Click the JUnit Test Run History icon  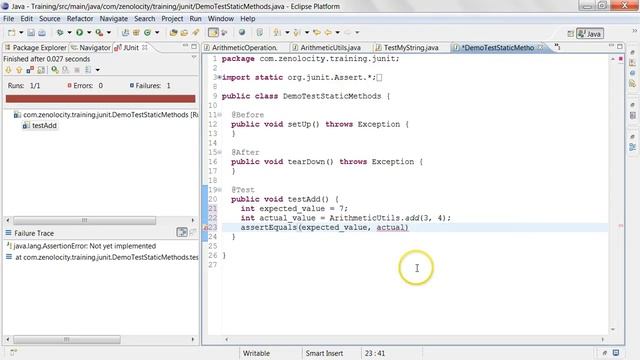(x=88, y=70)
